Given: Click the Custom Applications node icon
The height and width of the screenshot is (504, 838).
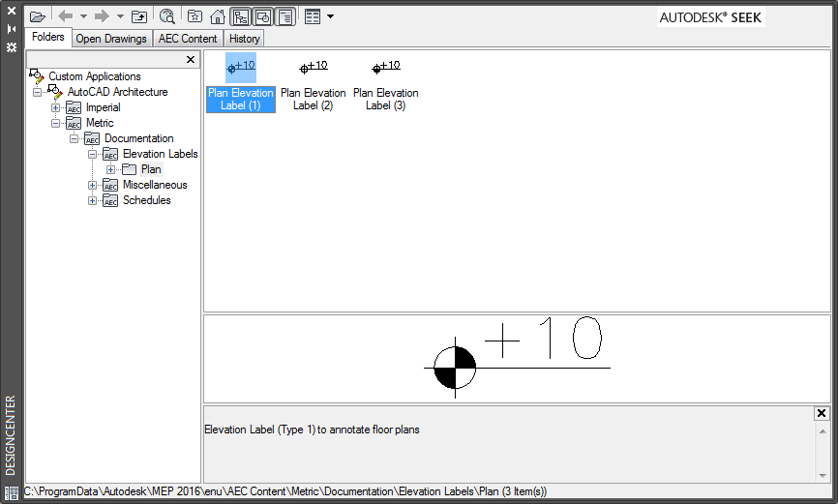Looking at the screenshot, I should tap(37, 76).
